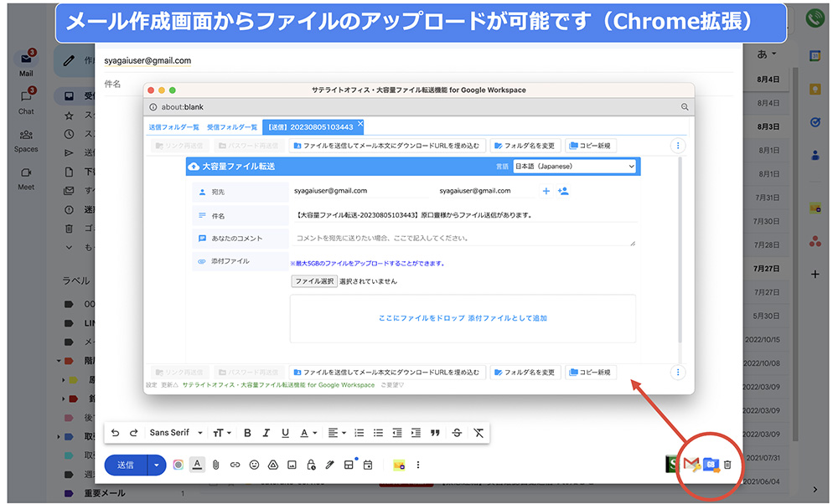Open the layout selection icon
Viewport: 838px width, 504px height.
349,465
